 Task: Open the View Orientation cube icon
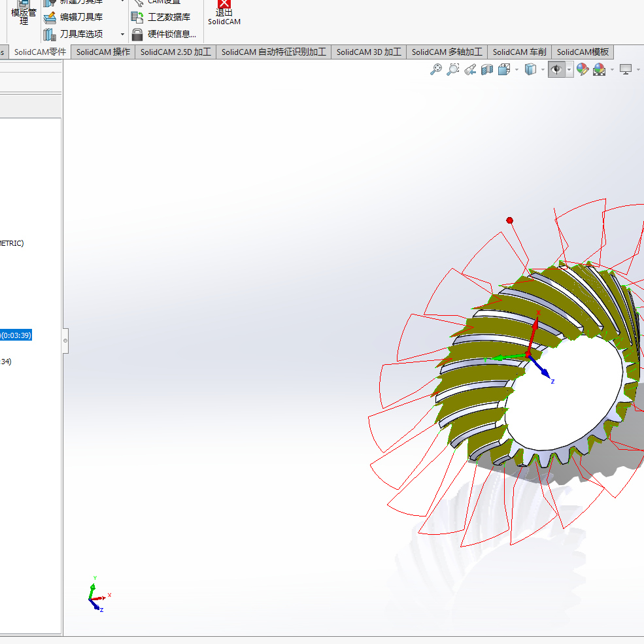click(504, 69)
